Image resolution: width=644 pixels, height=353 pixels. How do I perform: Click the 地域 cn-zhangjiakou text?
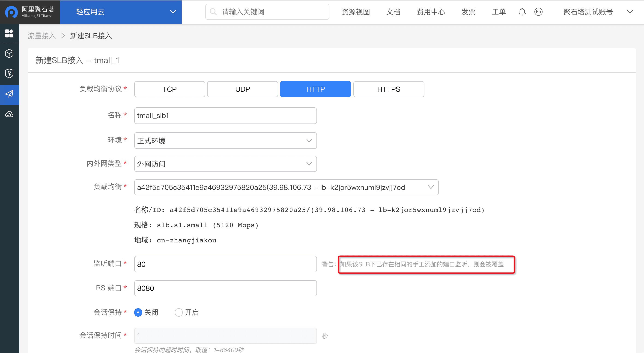(175, 240)
